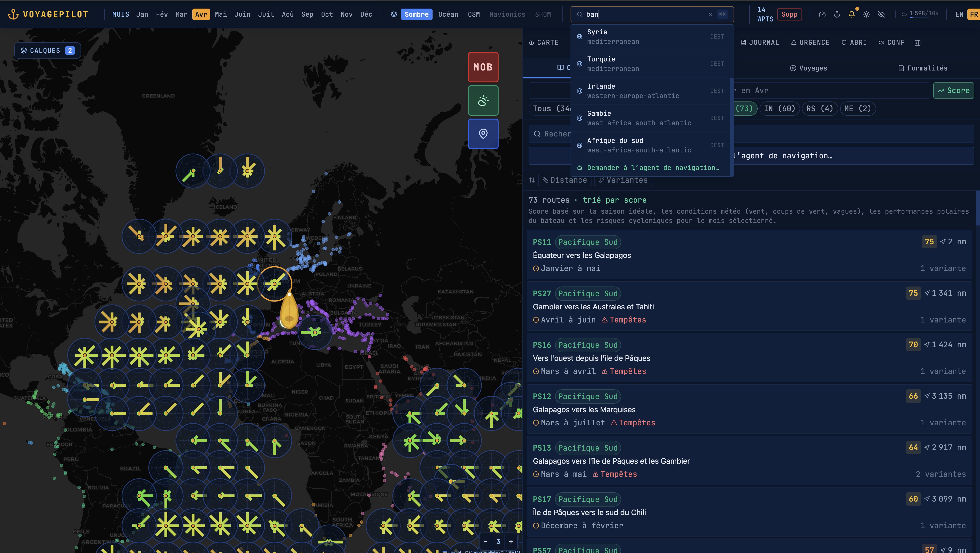This screenshot has height=553, width=980.
Task: Switch to the Formalités sub-tab
Action: click(x=923, y=68)
